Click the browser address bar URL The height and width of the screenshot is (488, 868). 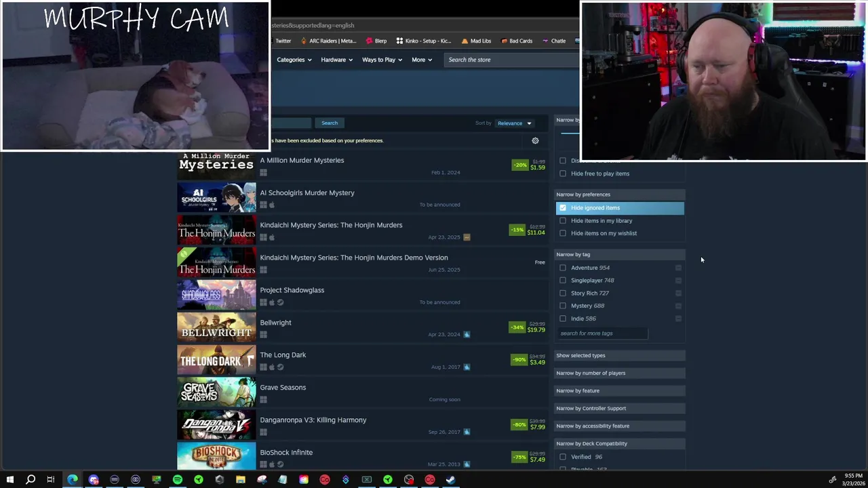coord(313,26)
